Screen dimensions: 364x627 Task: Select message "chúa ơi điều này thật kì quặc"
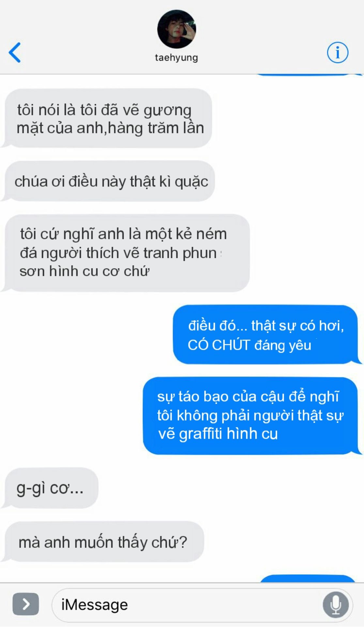point(110,181)
